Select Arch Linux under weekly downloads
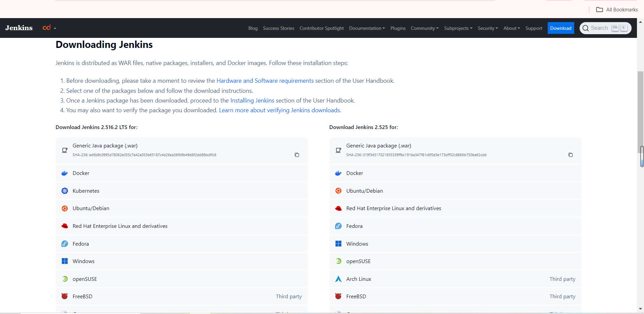Screen dimensions: 644x314 pos(455,279)
